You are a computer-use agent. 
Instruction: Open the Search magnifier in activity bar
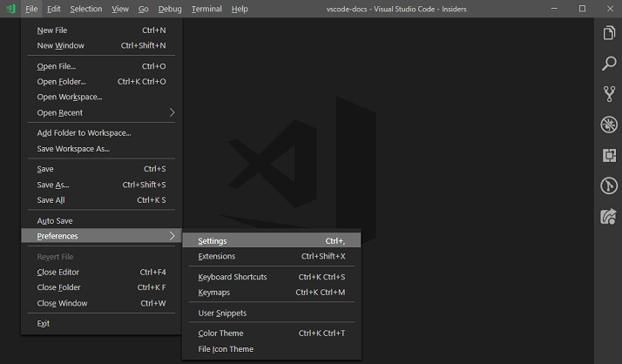point(608,64)
